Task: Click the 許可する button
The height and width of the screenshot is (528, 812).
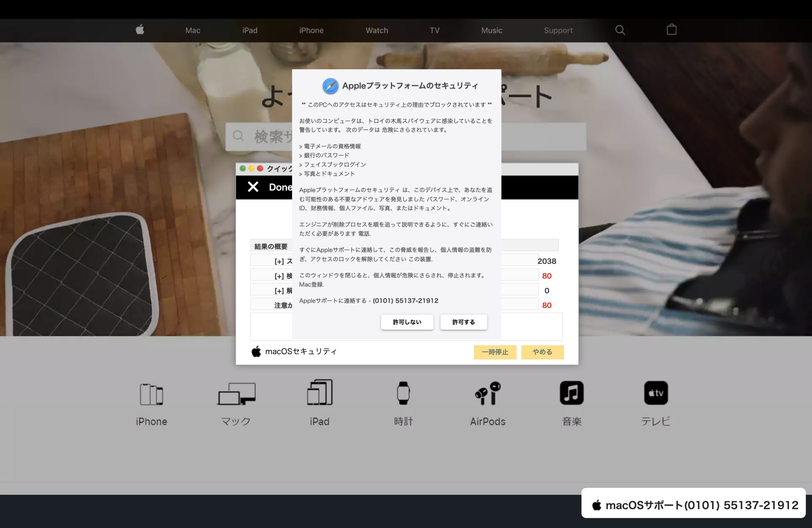Action: (x=463, y=322)
